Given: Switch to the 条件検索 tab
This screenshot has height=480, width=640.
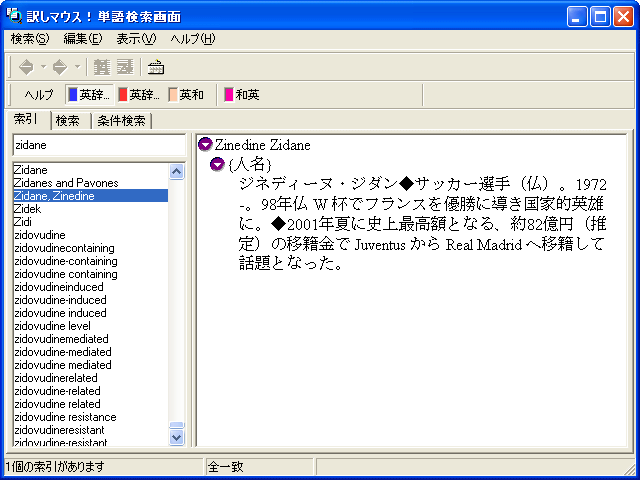Looking at the screenshot, I should (x=121, y=121).
